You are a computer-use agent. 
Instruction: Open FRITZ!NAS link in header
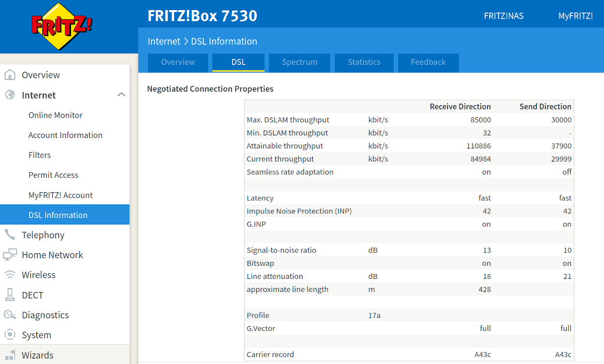click(504, 16)
